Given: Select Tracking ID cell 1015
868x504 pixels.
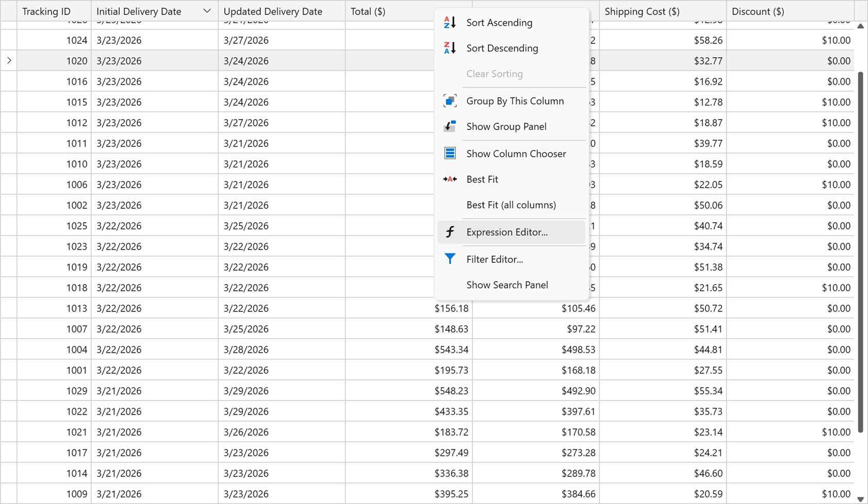Looking at the screenshot, I should click(x=54, y=102).
